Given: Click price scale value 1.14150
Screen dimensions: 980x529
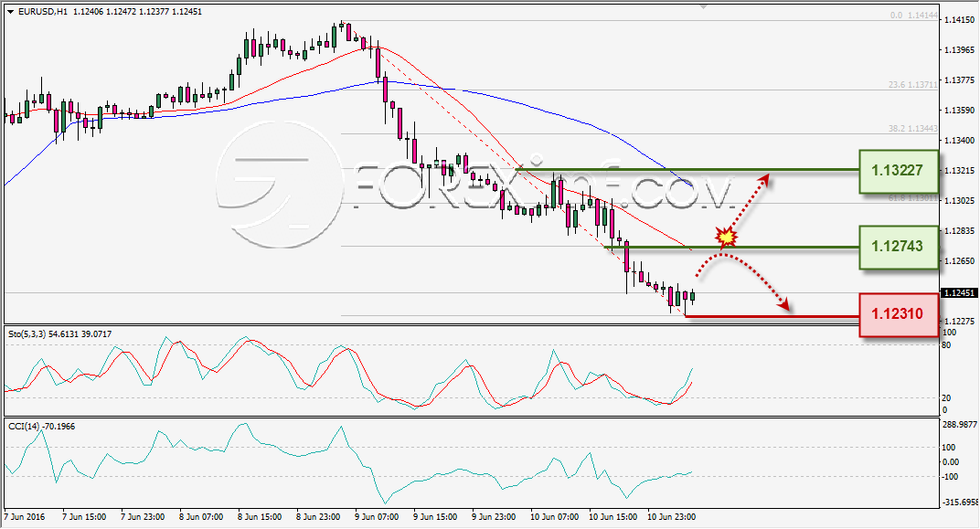Looking at the screenshot, I should pos(959,20).
